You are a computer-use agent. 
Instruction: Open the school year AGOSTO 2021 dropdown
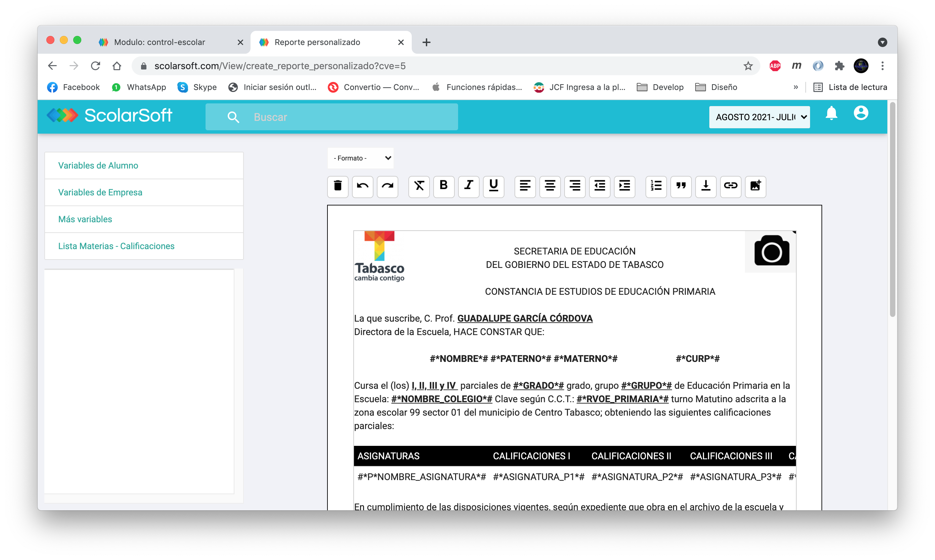[x=759, y=118]
